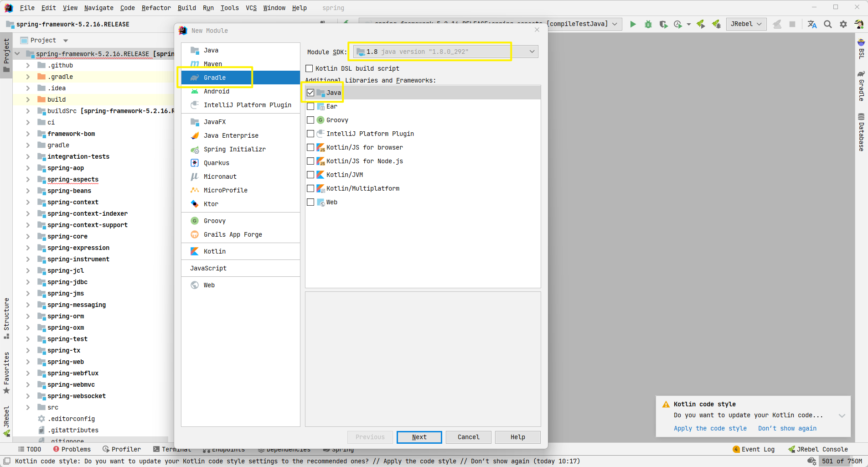
Task: Click the Stop square icon in toolbar
Action: [x=792, y=24]
